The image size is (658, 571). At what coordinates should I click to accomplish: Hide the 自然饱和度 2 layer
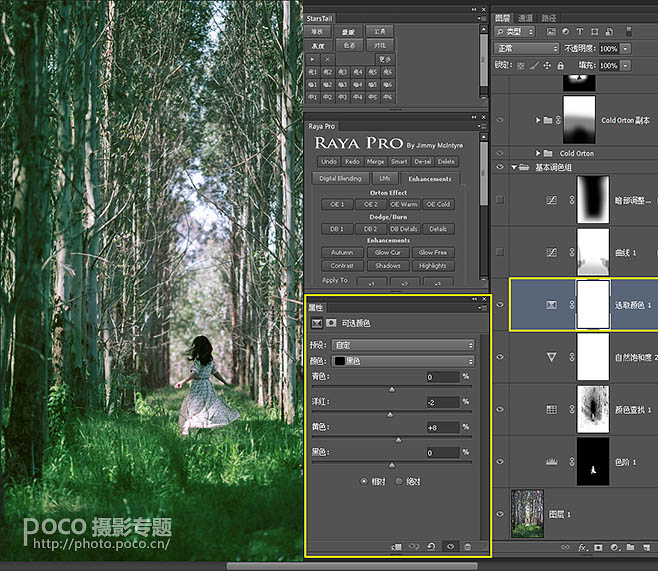[x=500, y=357]
